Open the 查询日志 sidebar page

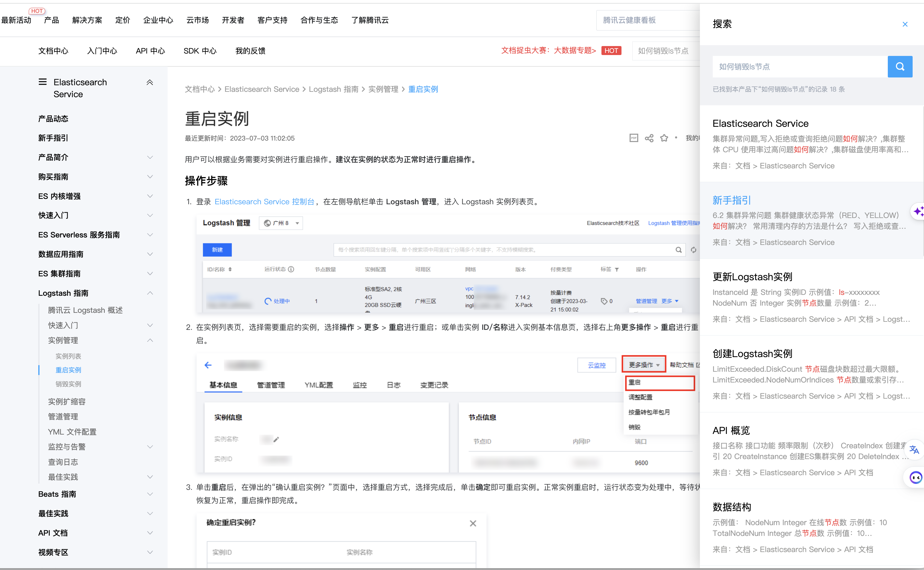[x=63, y=462]
